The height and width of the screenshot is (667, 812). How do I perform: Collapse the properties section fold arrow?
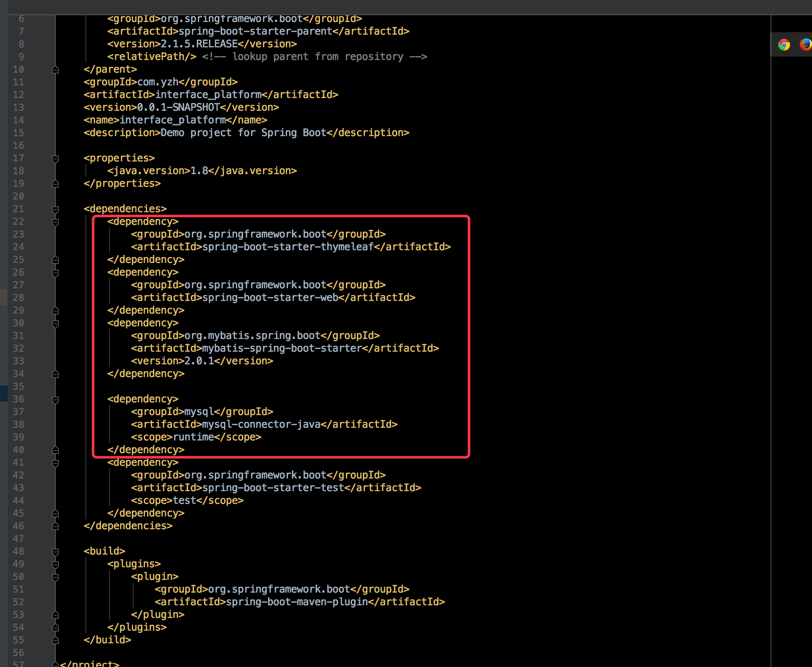(55, 159)
